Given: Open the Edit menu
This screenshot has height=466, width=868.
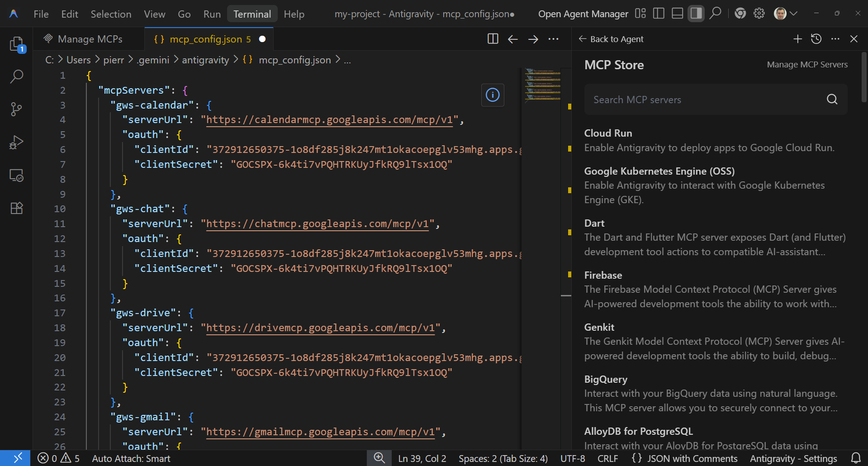Looking at the screenshot, I should (70, 14).
